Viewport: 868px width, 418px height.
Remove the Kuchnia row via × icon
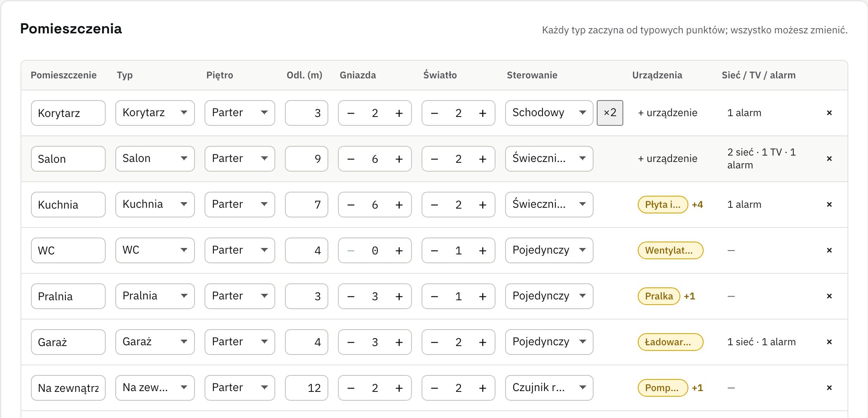click(x=829, y=205)
